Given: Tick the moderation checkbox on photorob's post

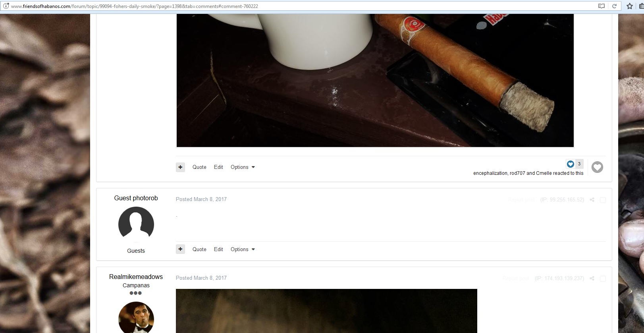Looking at the screenshot, I should click(x=603, y=200).
